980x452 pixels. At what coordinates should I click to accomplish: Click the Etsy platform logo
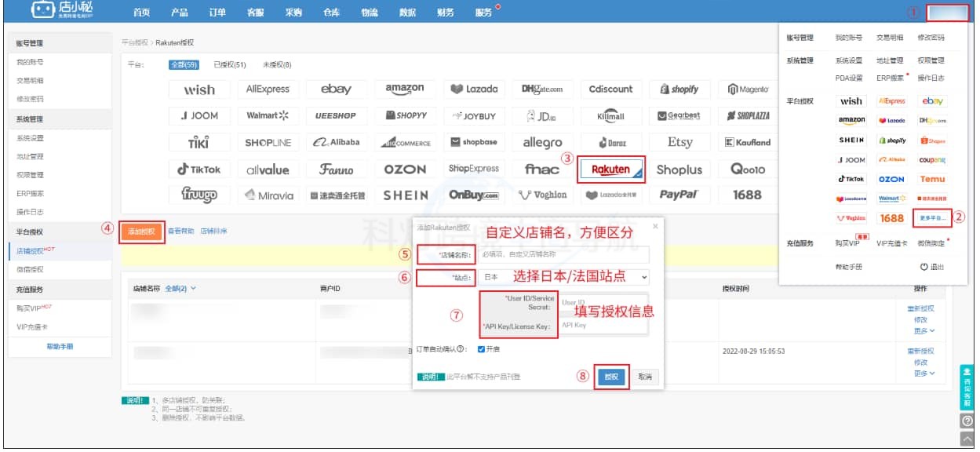679,142
